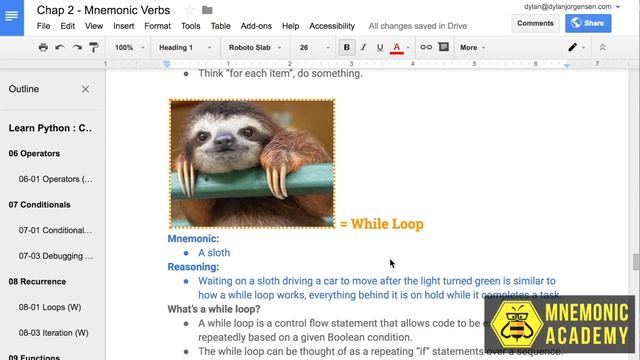Click the '= While Loop' heading
The width and height of the screenshot is (640, 360).
click(x=382, y=224)
